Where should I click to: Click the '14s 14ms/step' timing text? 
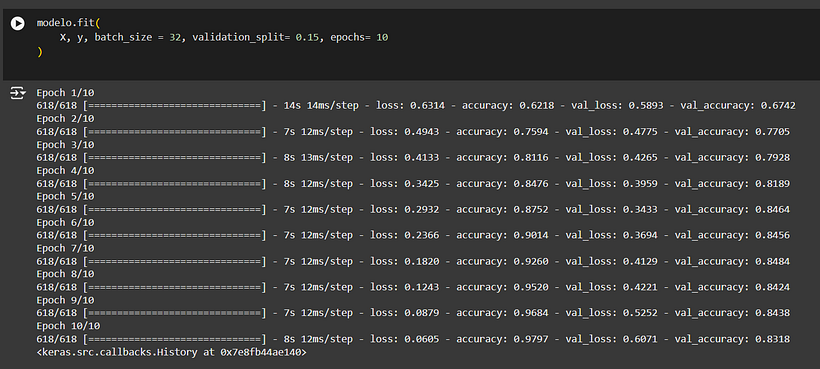tap(321, 106)
